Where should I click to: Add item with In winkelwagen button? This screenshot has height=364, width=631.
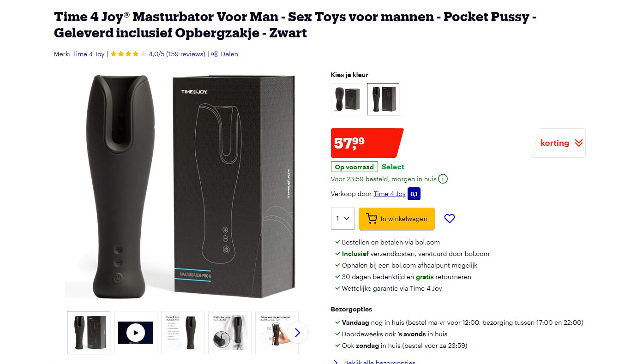pyautogui.click(x=397, y=219)
